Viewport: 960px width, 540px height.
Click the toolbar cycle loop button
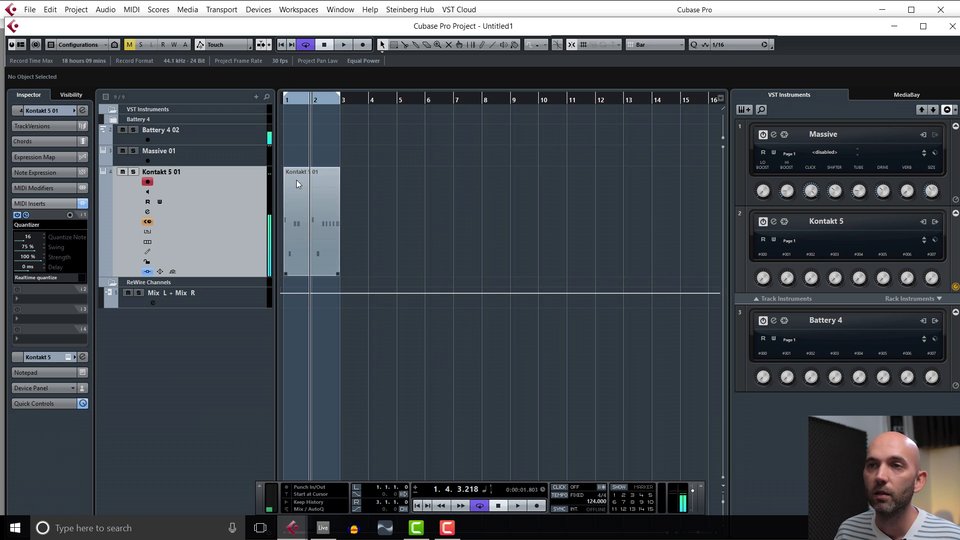(306, 45)
